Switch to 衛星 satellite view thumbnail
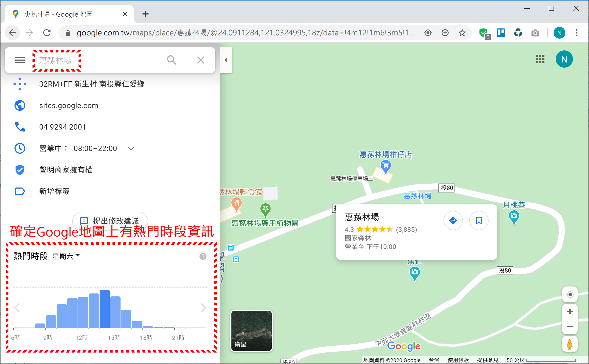The width and height of the screenshot is (589, 364). [x=252, y=331]
